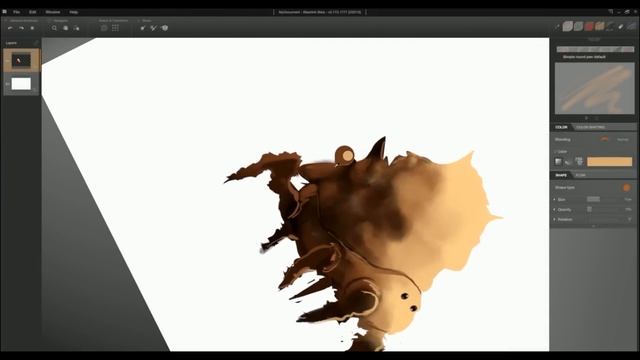Select the first brush mode icon in the toolbar
The width and height of the screenshot is (640, 360).
tap(143, 28)
